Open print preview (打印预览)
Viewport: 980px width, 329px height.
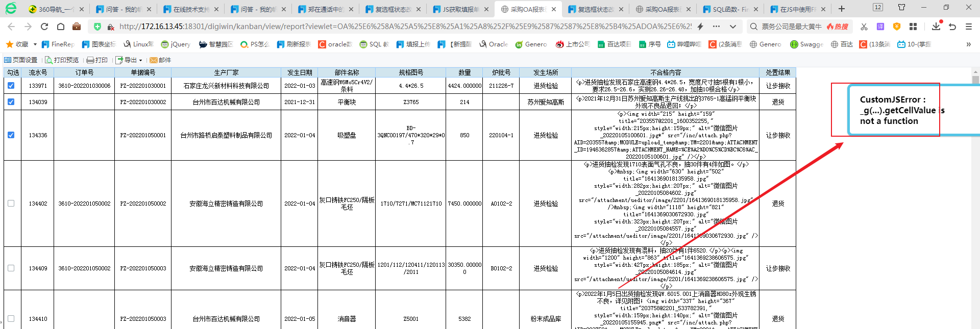[x=62, y=60]
